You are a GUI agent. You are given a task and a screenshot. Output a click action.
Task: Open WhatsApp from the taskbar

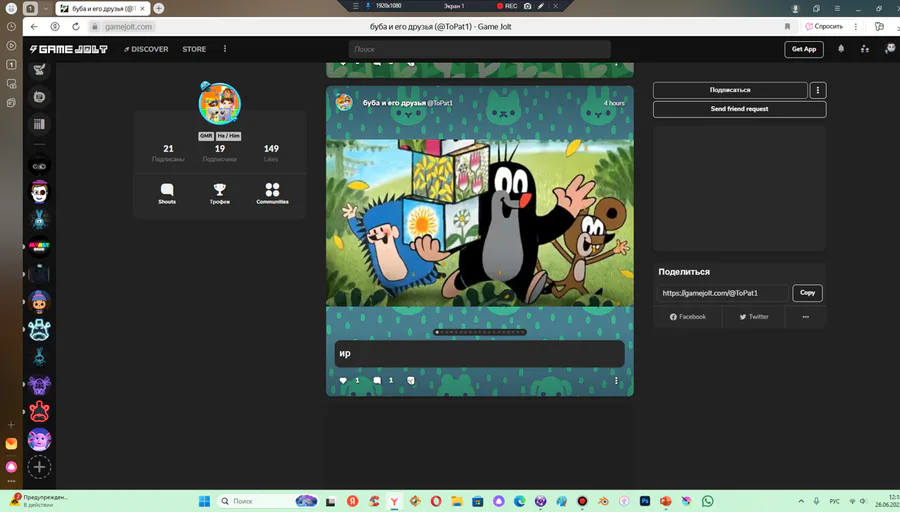[708, 501]
